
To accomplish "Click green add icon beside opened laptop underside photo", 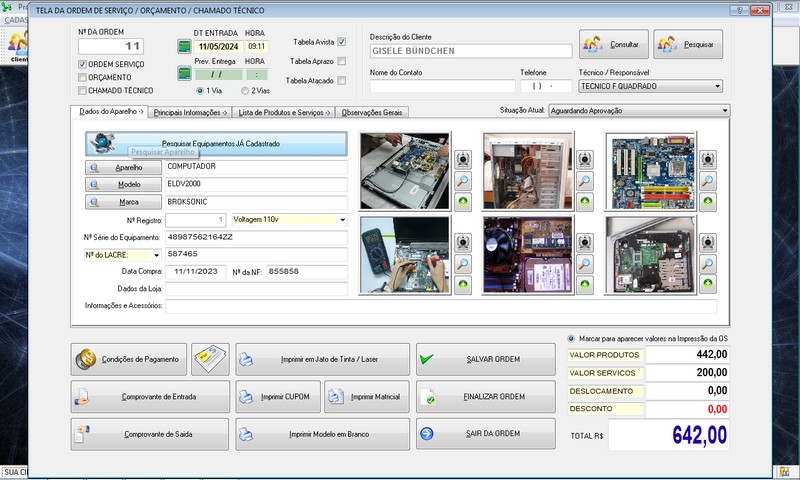I will [x=708, y=283].
